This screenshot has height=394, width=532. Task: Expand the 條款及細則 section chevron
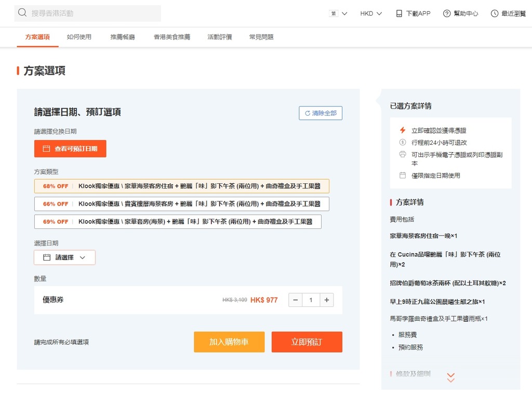pos(450,377)
